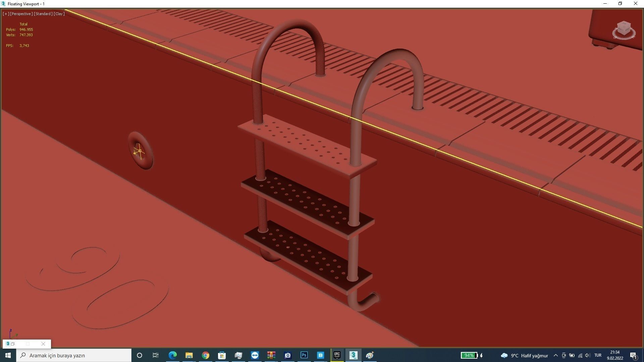Show hidden system tray icons

(x=555, y=355)
